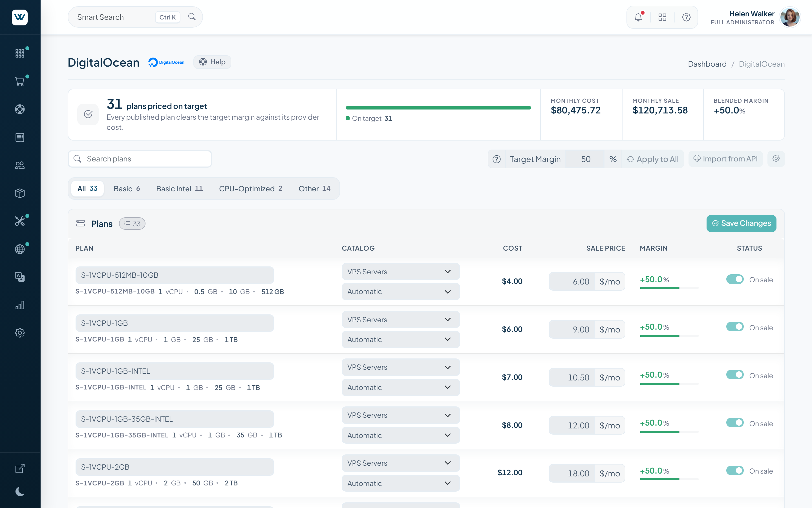Open Automatic dropdown for S-1VCPU-1GB
This screenshot has width=812, height=508.
401,339
